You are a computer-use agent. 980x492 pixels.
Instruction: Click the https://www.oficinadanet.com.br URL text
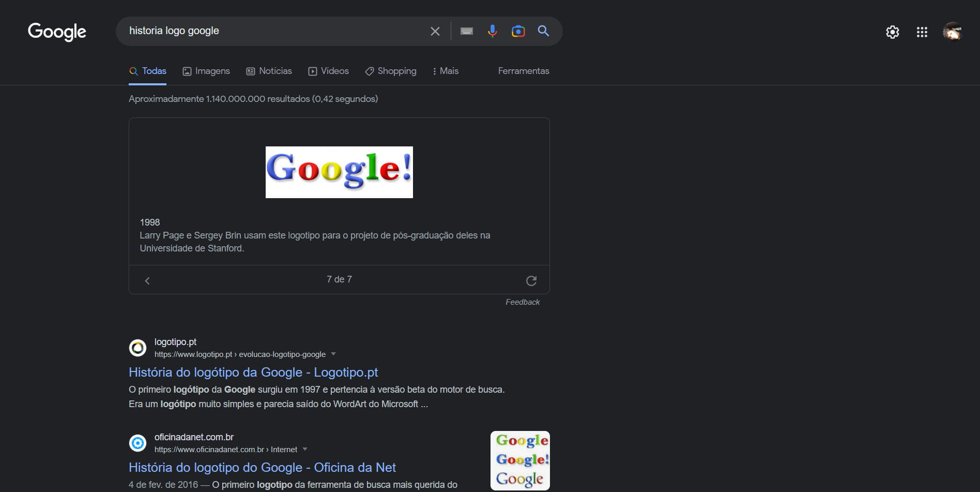[x=226, y=450]
